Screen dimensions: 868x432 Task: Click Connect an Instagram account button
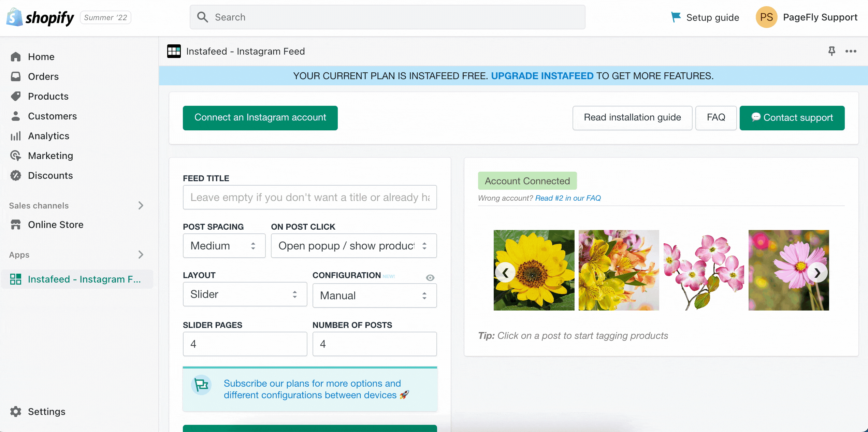point(260,118)
